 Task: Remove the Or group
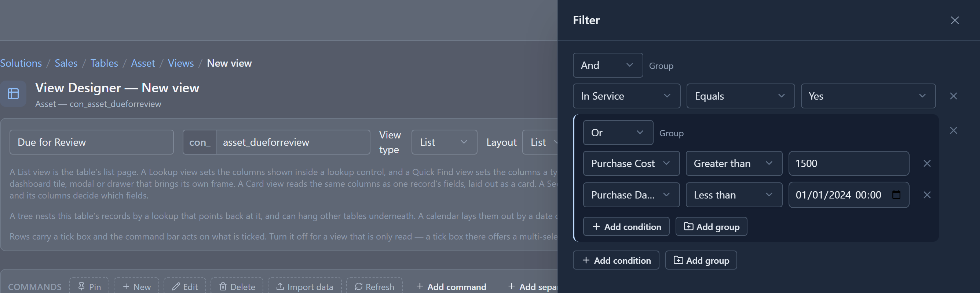click(953, 130)
